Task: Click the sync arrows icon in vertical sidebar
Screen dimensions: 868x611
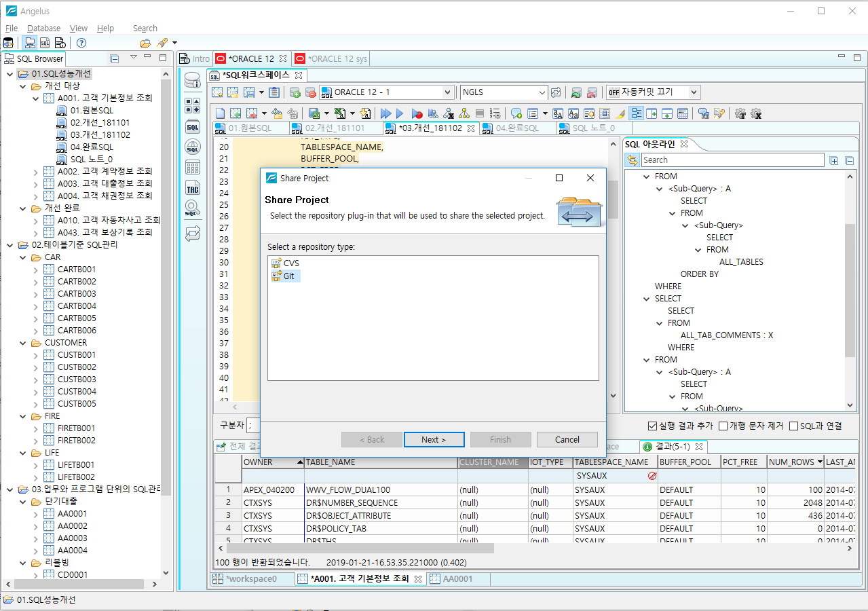Action: 193,234
